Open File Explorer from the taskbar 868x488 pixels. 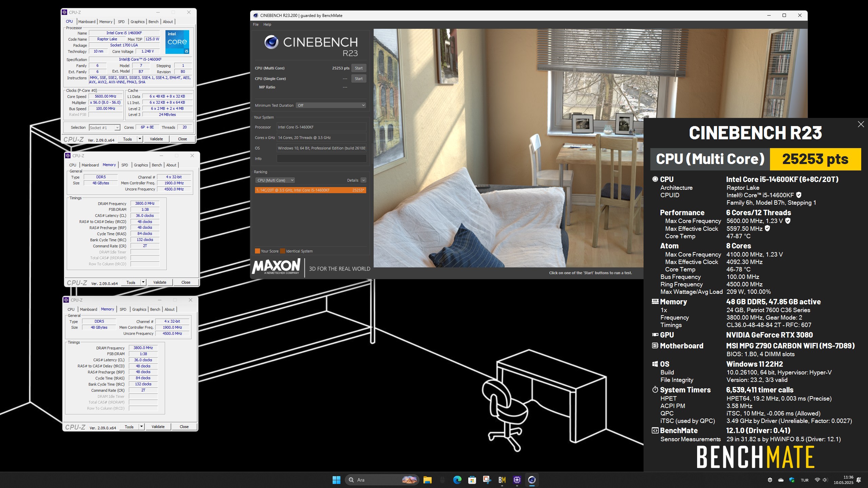click(x=427, y=480)
